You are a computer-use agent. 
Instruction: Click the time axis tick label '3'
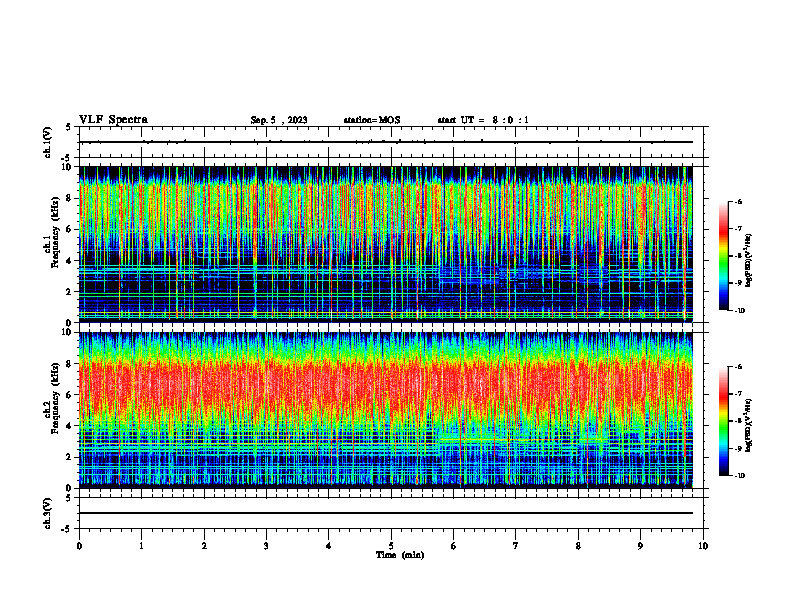pos(266,546)
